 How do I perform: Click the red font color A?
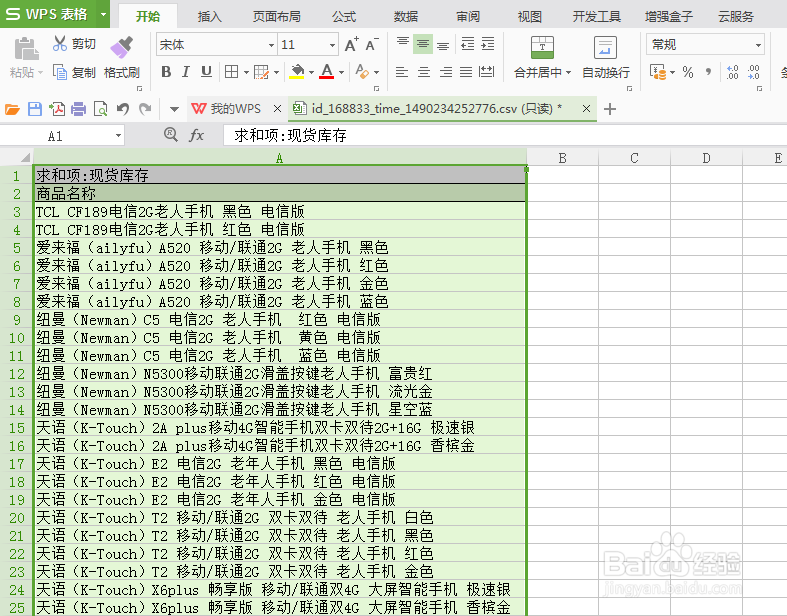tap(327, 72)
